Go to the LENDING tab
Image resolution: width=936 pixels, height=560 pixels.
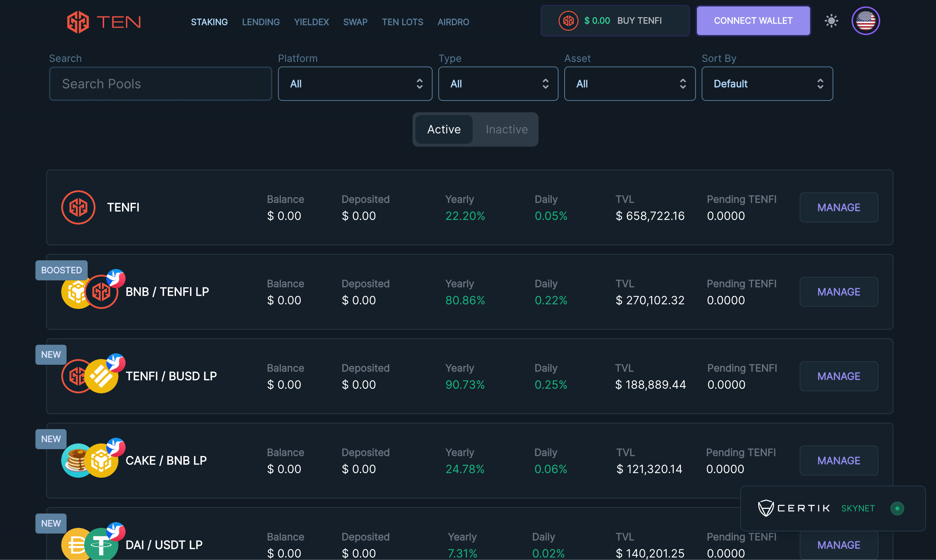[x=261, y=22]
